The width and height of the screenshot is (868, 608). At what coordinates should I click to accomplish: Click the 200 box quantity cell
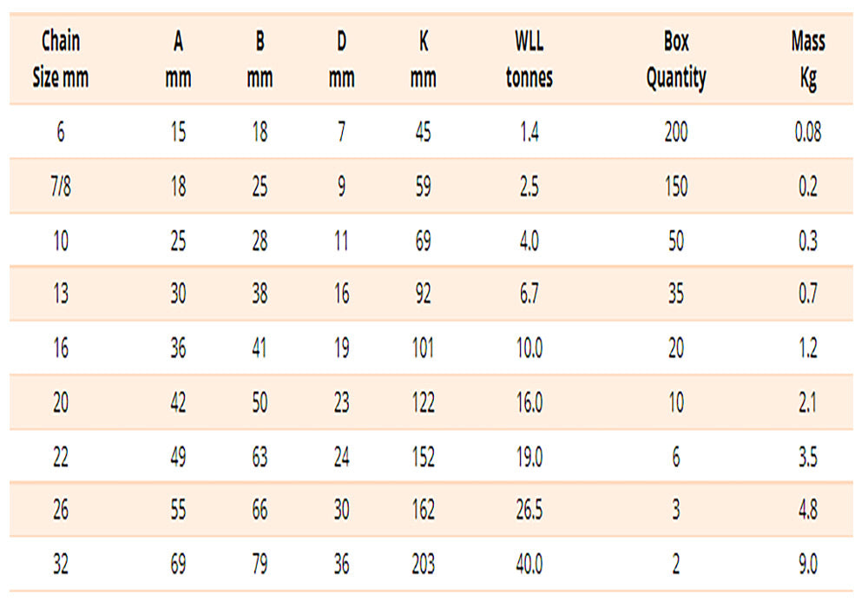(675, 133)
